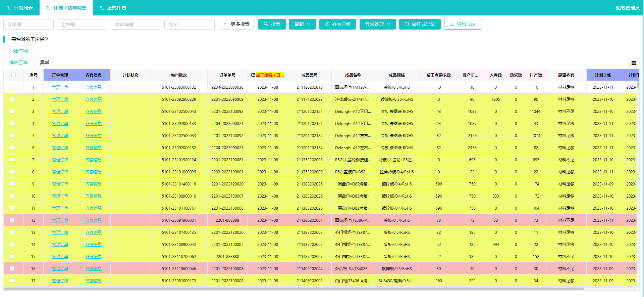
Task: Select the checkbox for row 12
Action: [12, 220]
